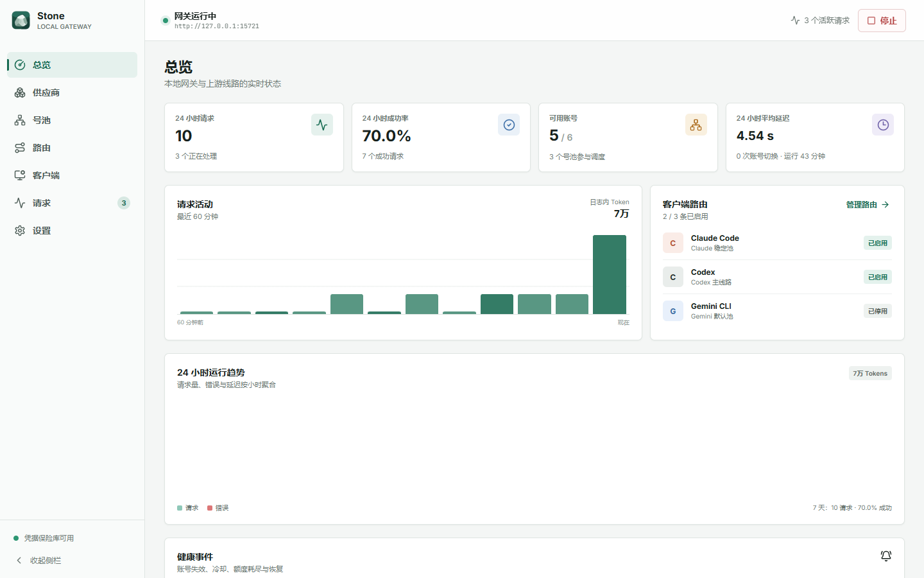
Task: Click the checkmark icon on 24 小时成功率 card
Action: pyautogui.click(x=509, y=125)
